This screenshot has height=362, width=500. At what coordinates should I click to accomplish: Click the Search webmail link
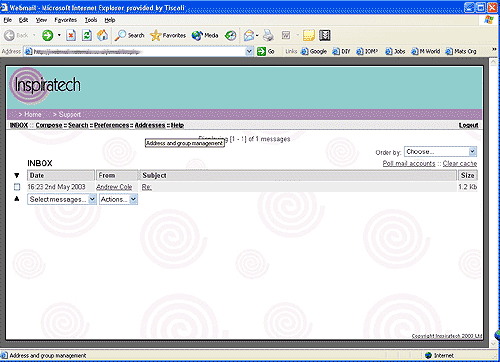click(x=78, y=125)
